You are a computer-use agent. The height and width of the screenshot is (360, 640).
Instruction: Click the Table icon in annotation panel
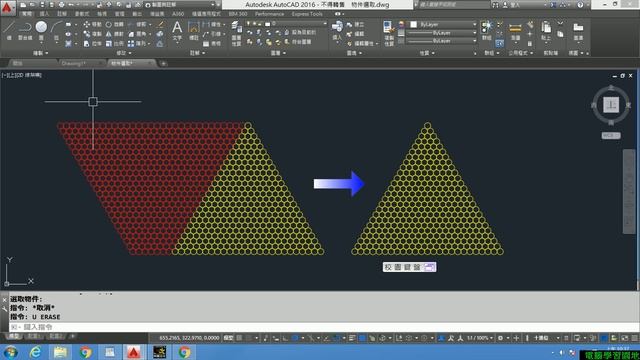click(x=206, y=43)
